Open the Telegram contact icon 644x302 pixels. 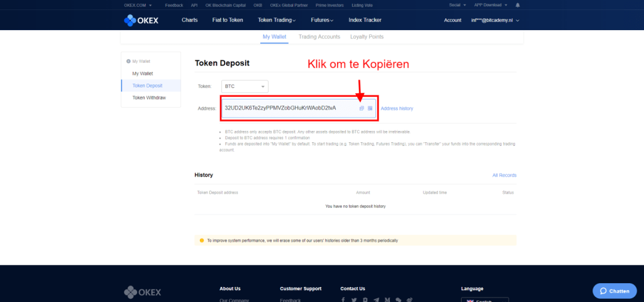376,300
